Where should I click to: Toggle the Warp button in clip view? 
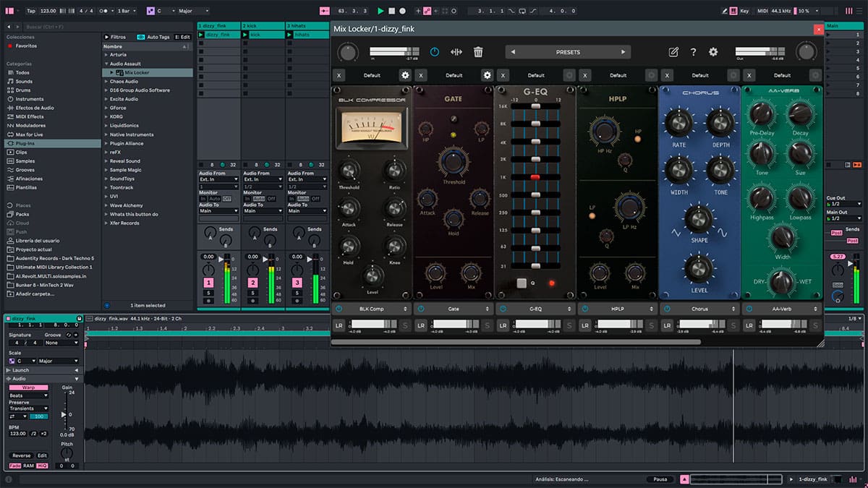(29, 388)
